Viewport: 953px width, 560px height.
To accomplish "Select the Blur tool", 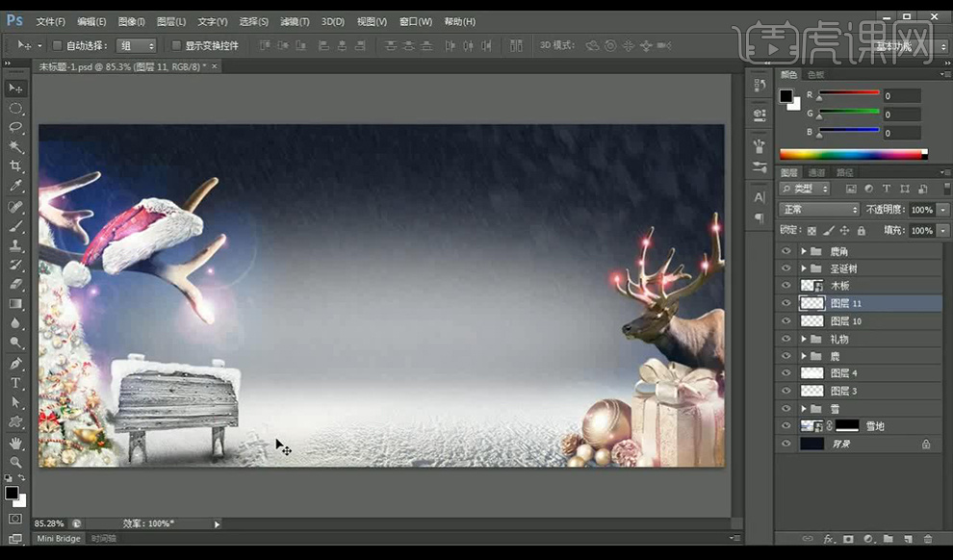I will [x=15, y=323].
